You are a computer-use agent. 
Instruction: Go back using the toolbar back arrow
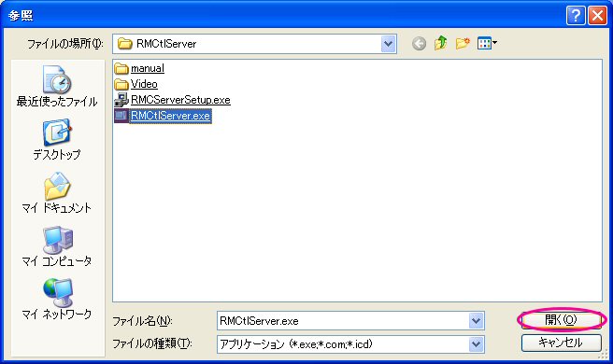[419, 43]
